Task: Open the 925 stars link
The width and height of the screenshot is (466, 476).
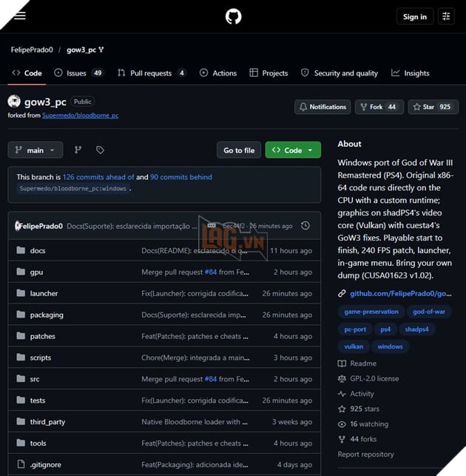Action: point(359,409)
